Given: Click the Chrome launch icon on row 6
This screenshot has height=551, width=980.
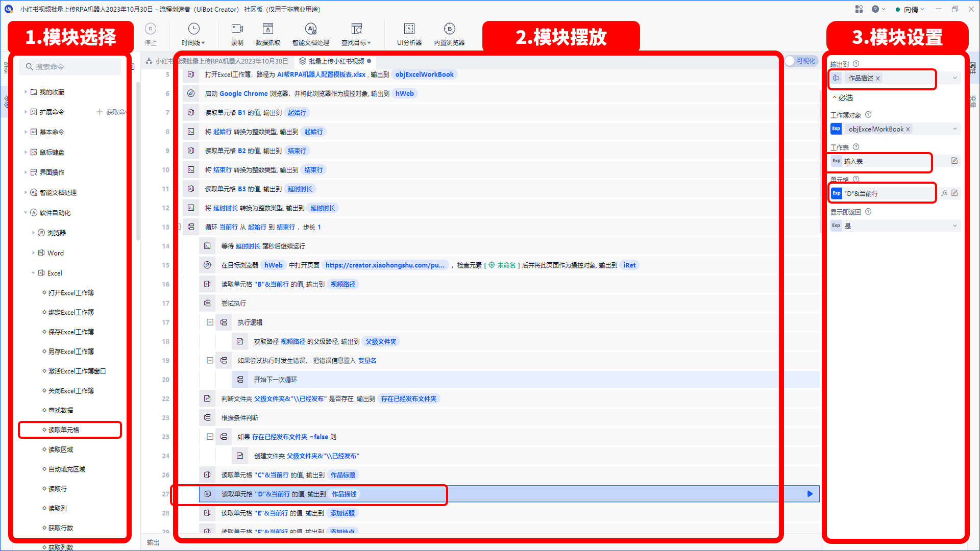Looking at the screenshot, I should (191, 93).
